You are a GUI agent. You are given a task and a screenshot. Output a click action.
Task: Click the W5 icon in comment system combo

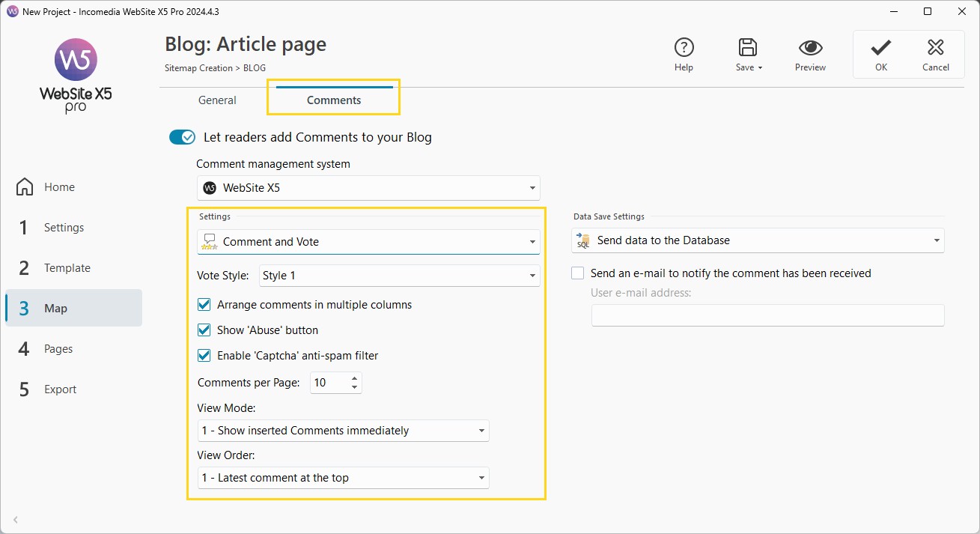click(210, 188)
